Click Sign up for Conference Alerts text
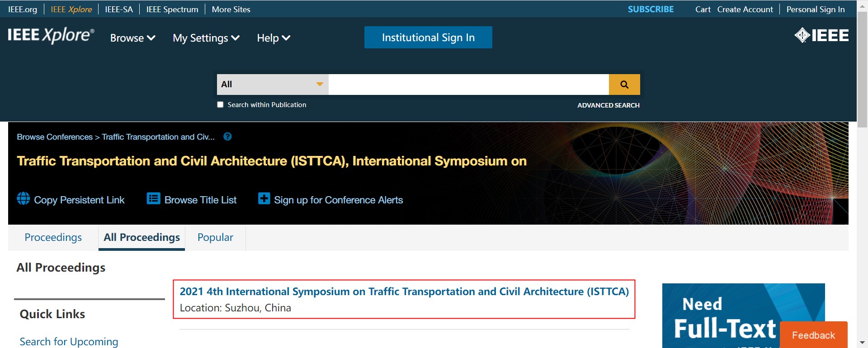Image resolution: width=868 pixels, height=348 pixels. (339, 200)
